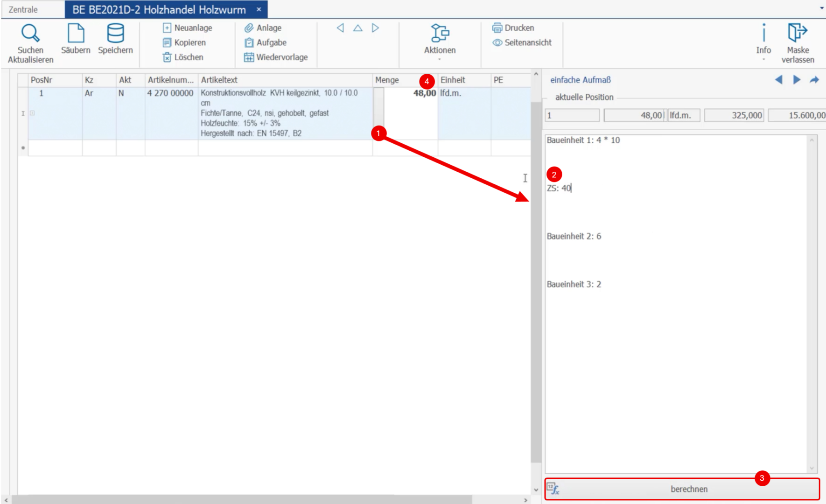The image size is (826, 504).
Task: Click the lfd.m. unit field in aktuelle Position
Action: click(683, 115)
